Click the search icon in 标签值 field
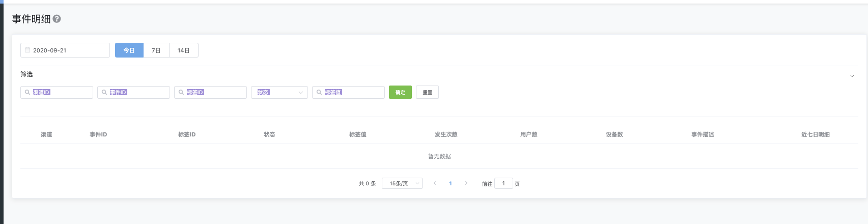This screenshot has height=224, width=868. click(x=319, y=92)
